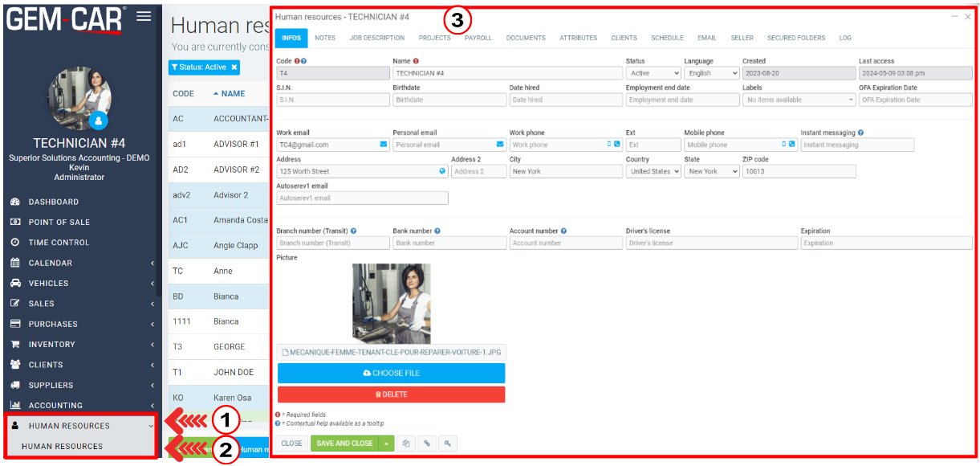Click the link icon button at the bottom
This screenshot has width=980, height=466.
(427, 443)
